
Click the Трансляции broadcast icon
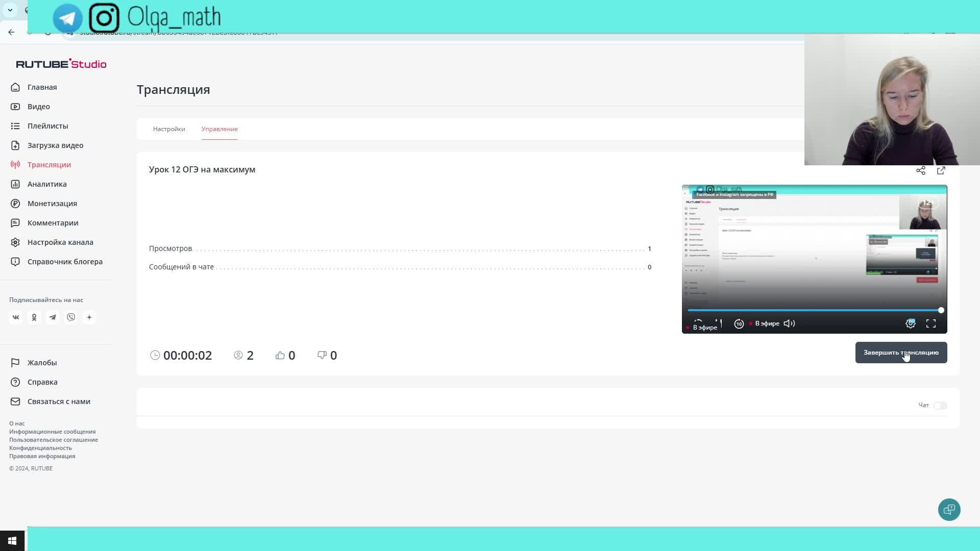click(15, 165)
